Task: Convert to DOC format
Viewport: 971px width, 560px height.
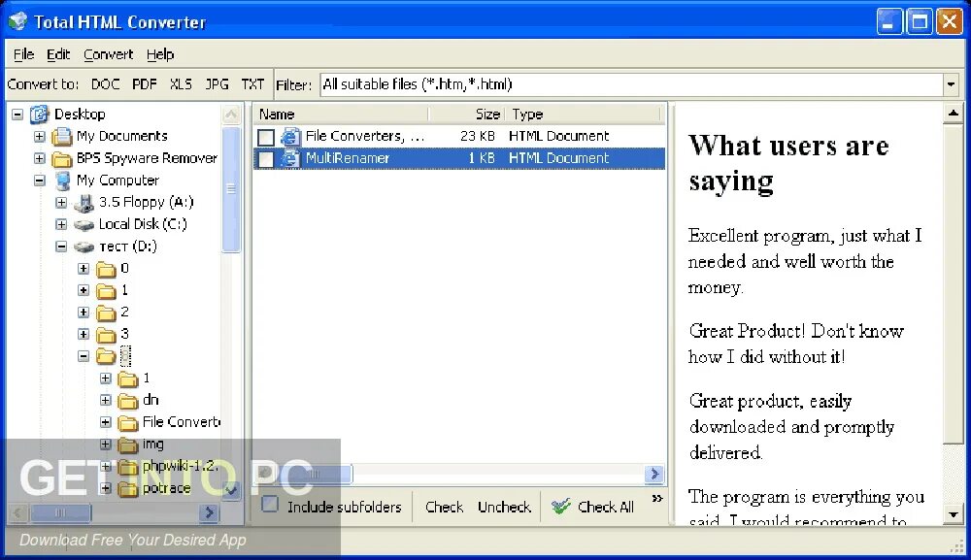Action: pos(105,84)
